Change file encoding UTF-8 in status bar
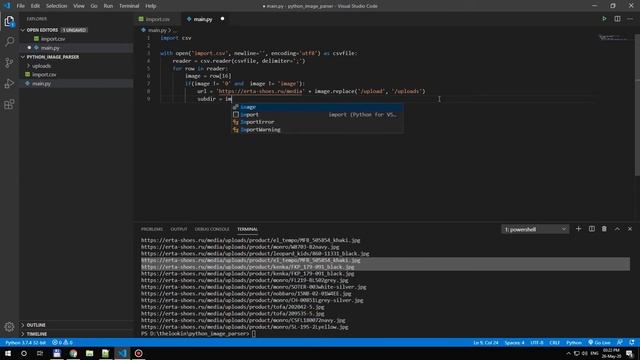This screenshot has height=360, width=640. [537, 342]
